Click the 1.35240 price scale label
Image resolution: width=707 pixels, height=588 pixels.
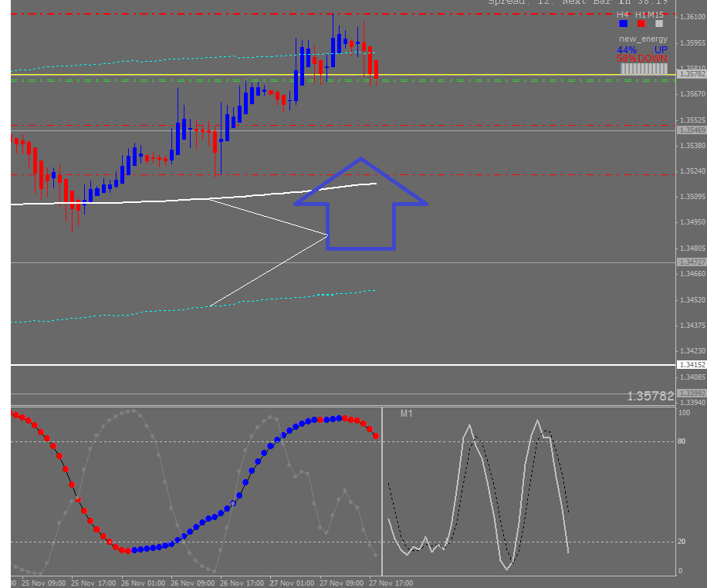(x=692, y=171)
